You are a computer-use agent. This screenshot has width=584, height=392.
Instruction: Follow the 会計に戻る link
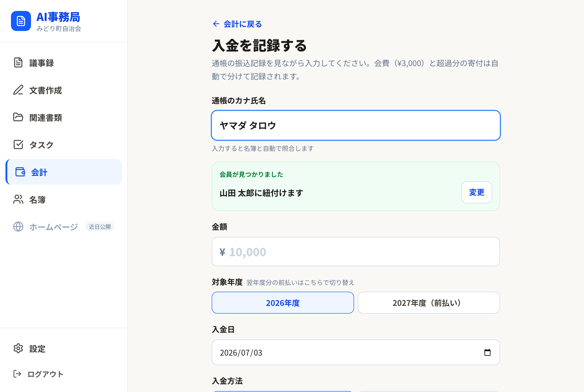[x=237, y=24]
